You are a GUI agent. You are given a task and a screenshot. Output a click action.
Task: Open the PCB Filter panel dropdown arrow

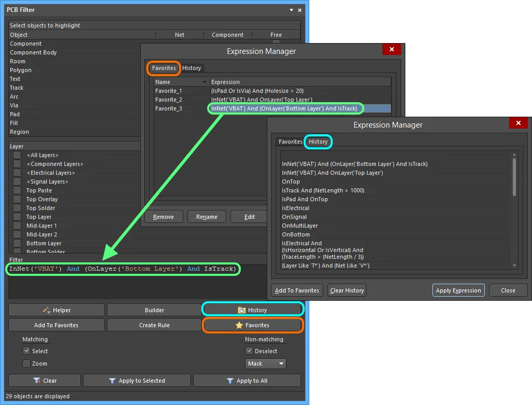tap(292, 10)
